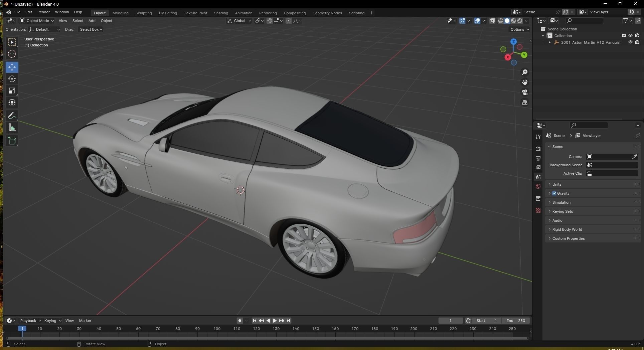Switch to the Sculpting workspace tab
This screenshot has height=350, width=644.
[144, 13]
